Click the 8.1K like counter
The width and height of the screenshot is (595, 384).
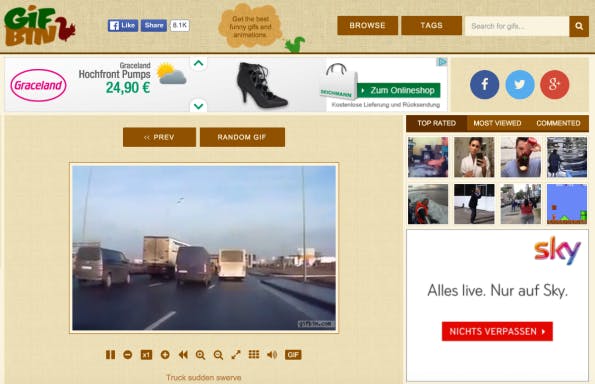(x=179, y=25)
